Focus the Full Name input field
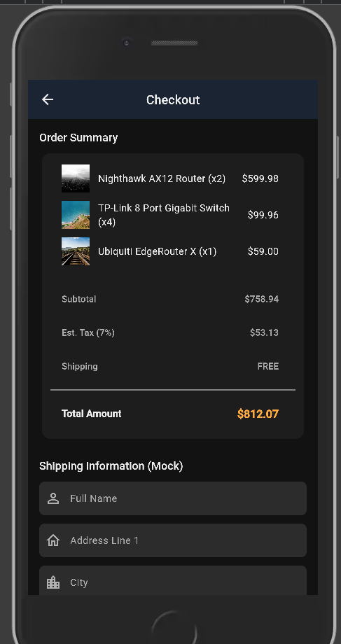The image size is (341, 644). [x=173, y=498]
